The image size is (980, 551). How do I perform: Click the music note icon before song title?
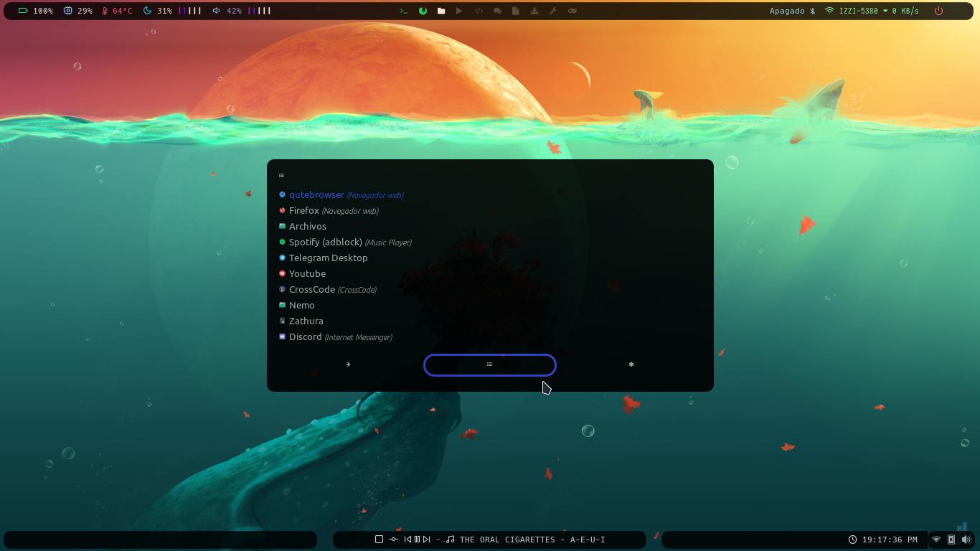tap(451, 540)
